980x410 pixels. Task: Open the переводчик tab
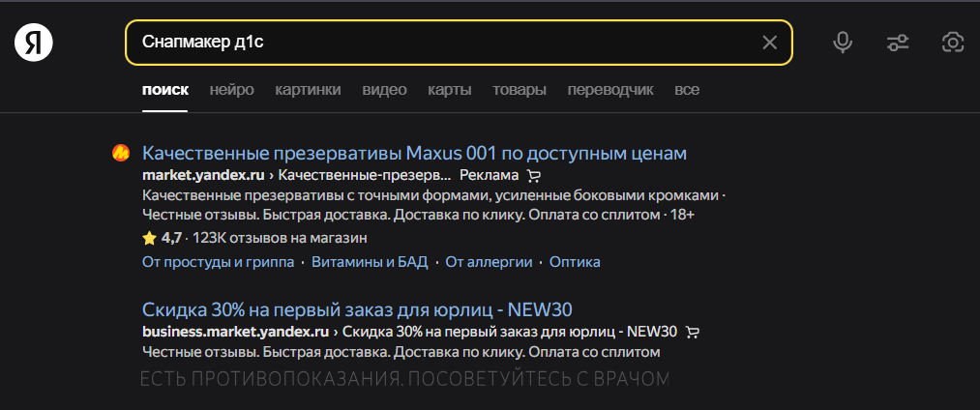[610, 90]
